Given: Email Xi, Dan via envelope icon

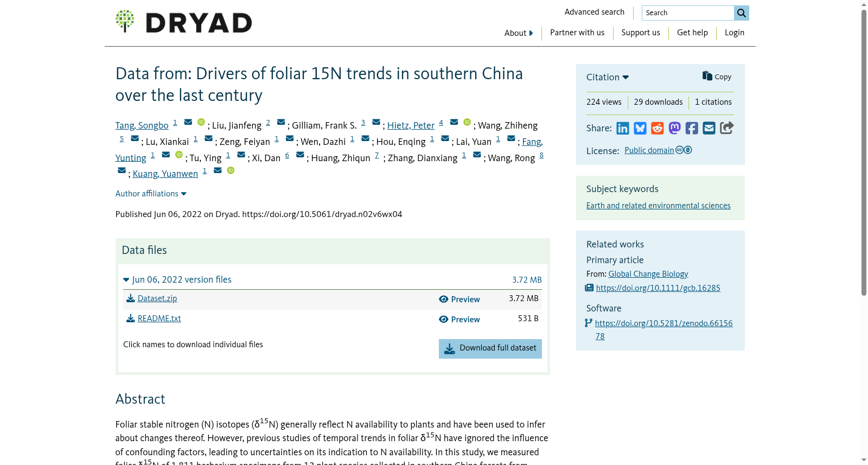Looking at the screenshot, I should click(x=300, y=155).
